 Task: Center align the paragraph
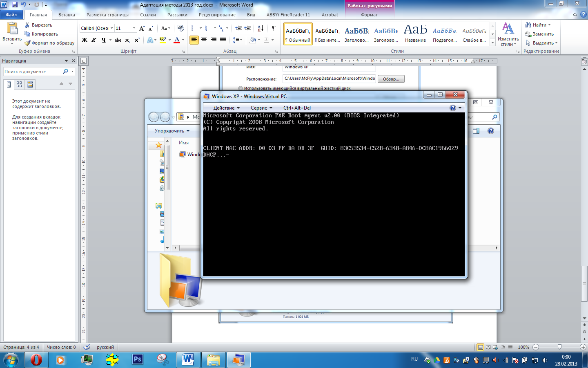pos(204,40)
